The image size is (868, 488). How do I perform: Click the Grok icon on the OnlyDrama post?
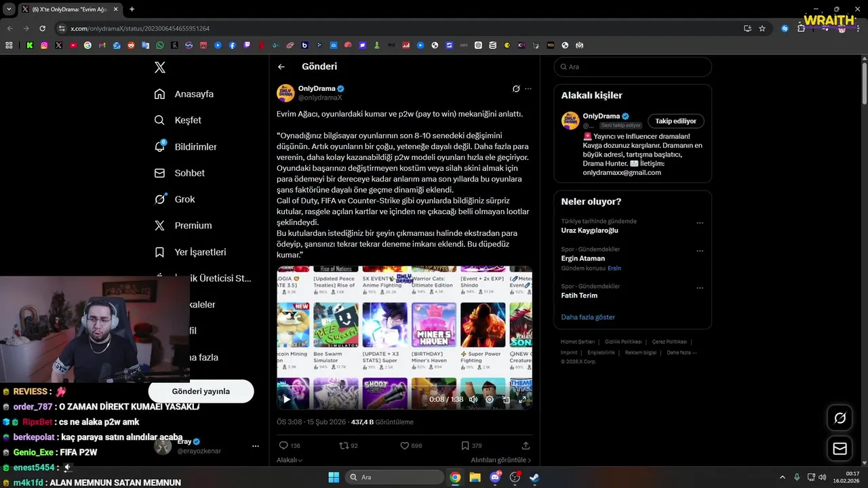click(x=516, y=89)
